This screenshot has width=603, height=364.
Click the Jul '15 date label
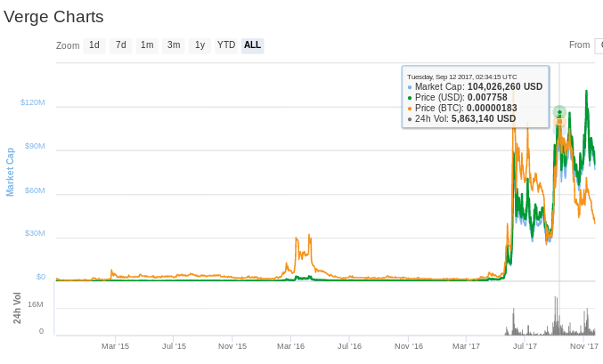[x=174, y=346]
